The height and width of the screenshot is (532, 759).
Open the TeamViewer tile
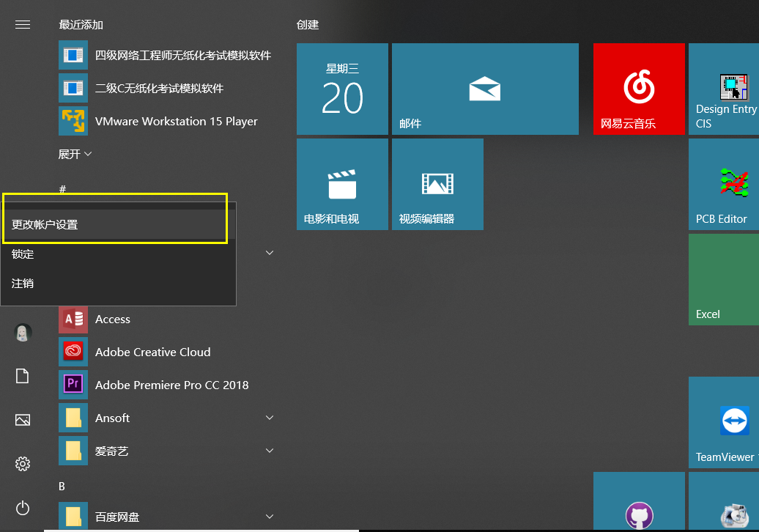[x=724, y=423]
